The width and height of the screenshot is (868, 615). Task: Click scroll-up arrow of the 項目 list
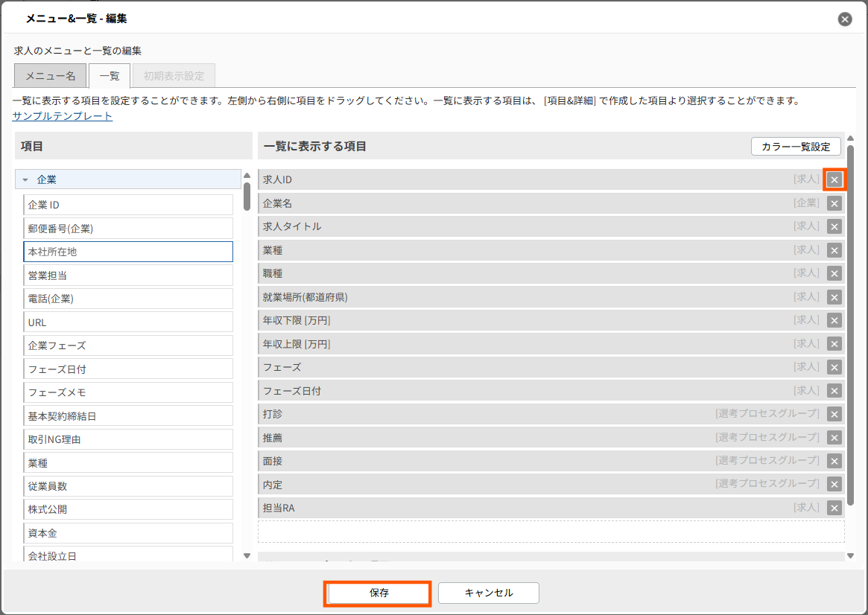click(x=247, y=175)
